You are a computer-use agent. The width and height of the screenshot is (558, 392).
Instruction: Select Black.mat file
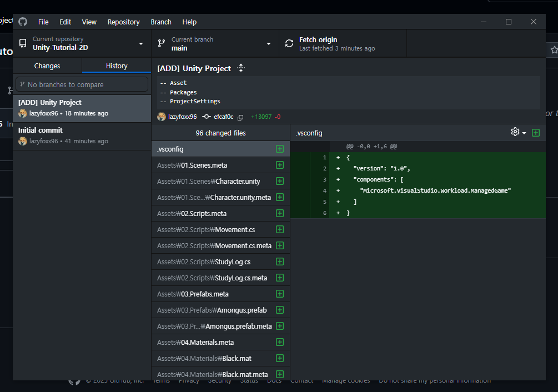220,358
